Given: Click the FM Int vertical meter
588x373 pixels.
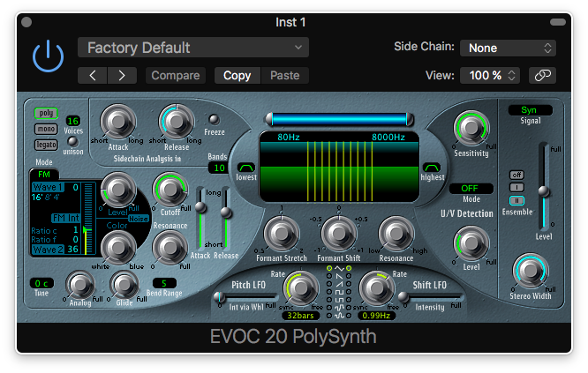Looking at the screenshot, I should pos(87,219).
